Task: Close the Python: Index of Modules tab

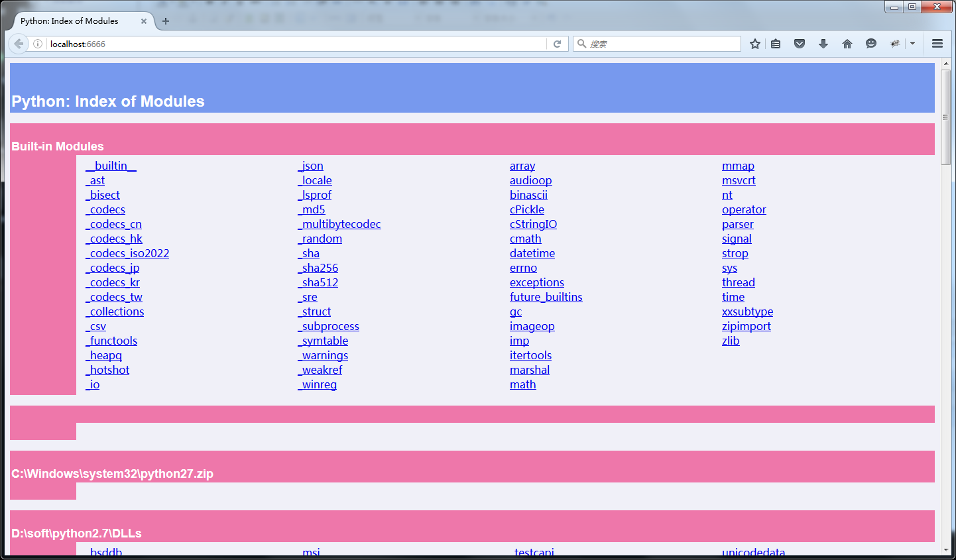Action: point(144,21)
